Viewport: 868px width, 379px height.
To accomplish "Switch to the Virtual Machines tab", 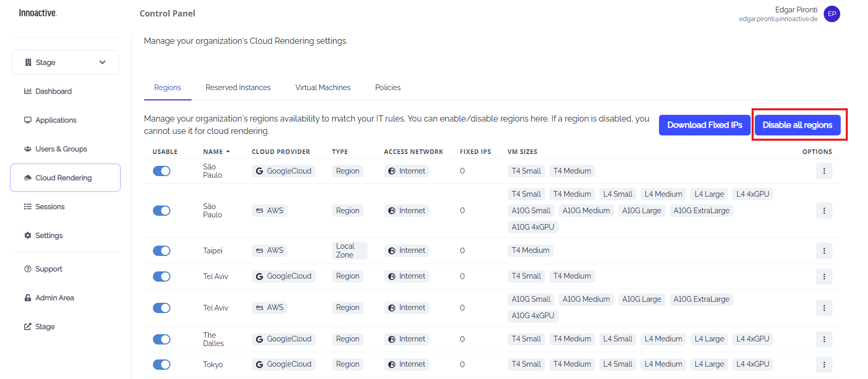I will point(323,88).
